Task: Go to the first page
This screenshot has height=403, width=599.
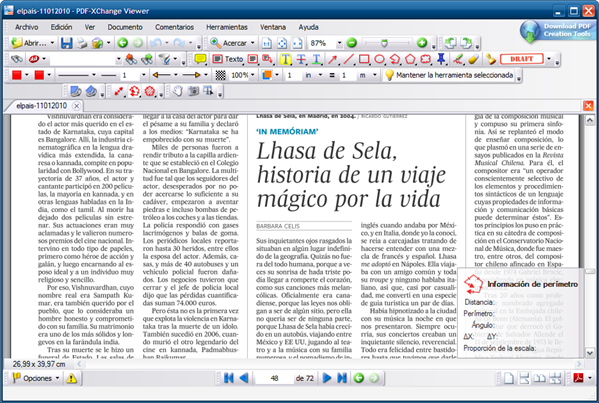Action: pyautogui.click(x=228, y=378)
